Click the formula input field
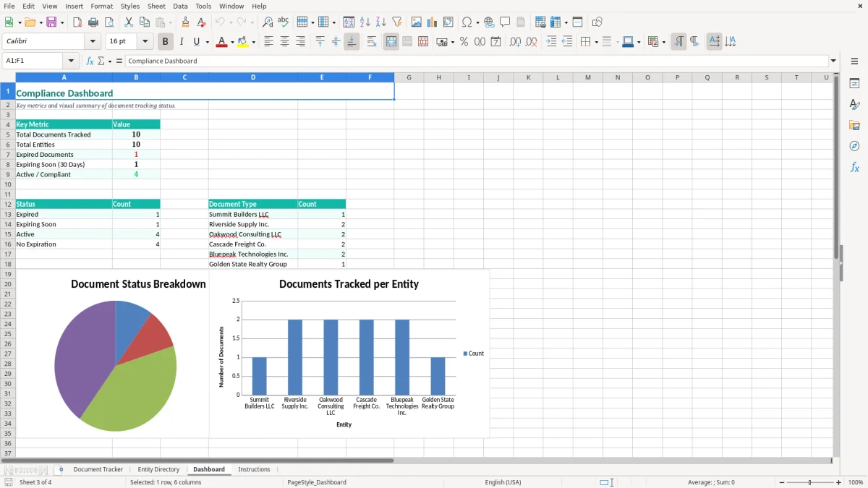The height and width of the screenshot is (488, 868). [476, 61]
